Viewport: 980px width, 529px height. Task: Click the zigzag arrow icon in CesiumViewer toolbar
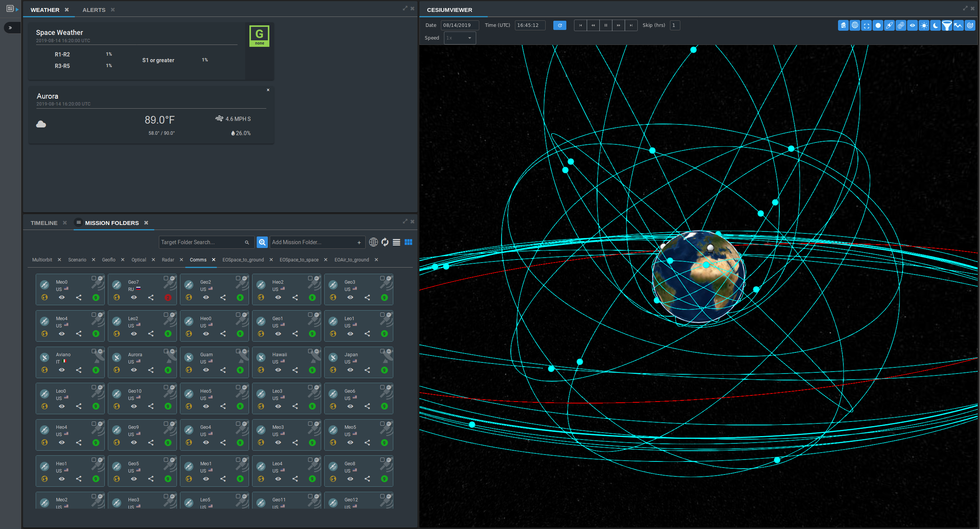[x=958, y=26]
